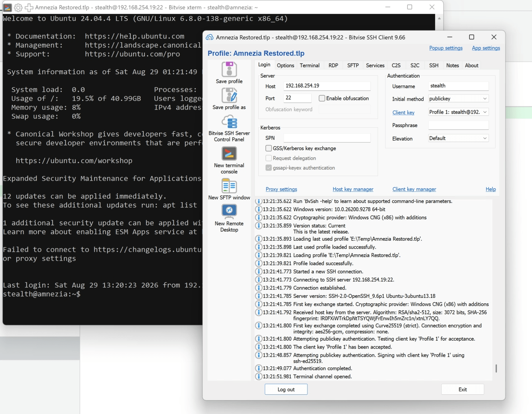Image resolution: width=532 pixels, height=414 pixels.
Task: Focus the Host input field
Action: pos(327,86)
